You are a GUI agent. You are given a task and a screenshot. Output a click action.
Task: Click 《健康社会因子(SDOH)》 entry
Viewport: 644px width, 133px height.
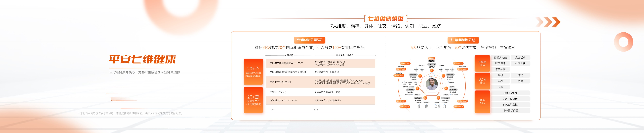(327, 72)
